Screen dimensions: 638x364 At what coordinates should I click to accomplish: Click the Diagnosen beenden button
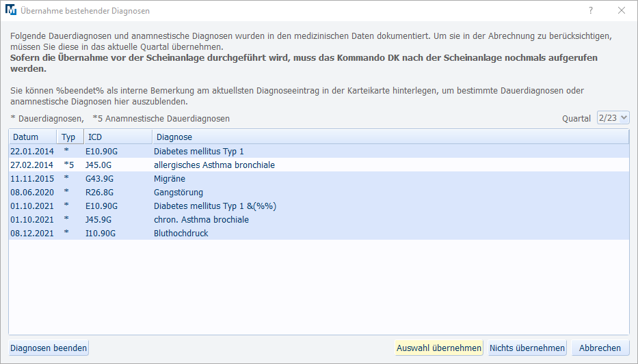tap(49, 348)
